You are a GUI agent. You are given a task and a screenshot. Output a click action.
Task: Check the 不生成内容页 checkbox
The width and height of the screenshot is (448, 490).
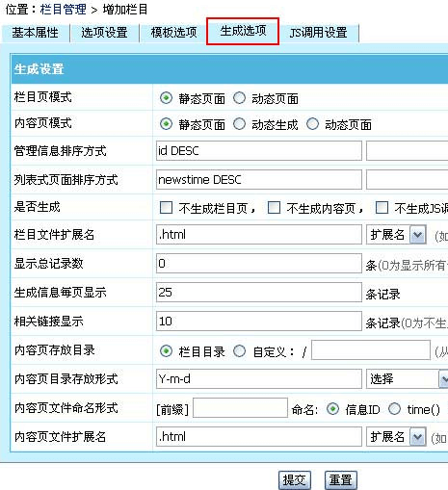click(x=274, y=208)
